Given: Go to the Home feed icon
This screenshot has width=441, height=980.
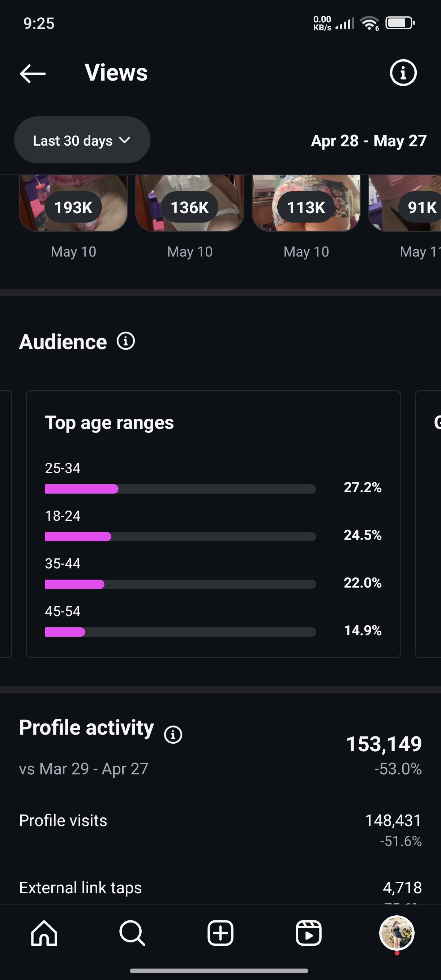Looking at the screenshot, I should point(44,933).
